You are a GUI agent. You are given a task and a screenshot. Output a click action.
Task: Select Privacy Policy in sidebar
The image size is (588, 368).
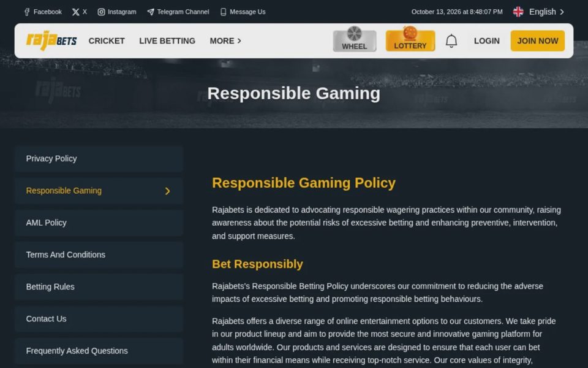pos(99,159)
